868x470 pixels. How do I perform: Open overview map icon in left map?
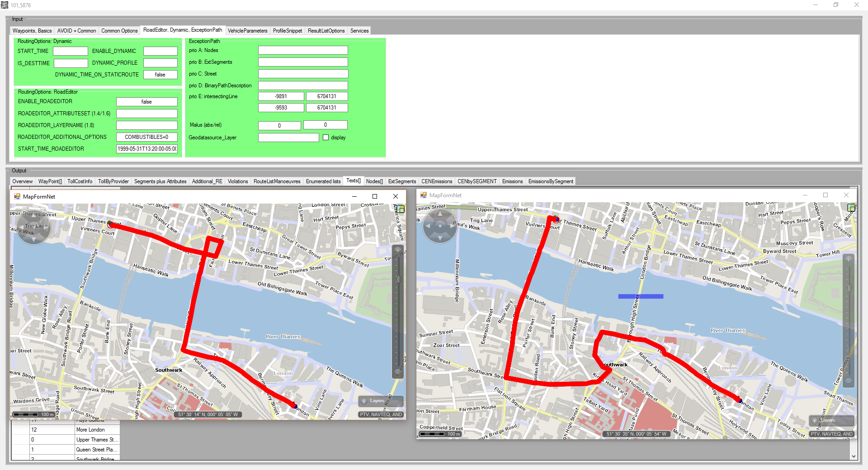(401, 209)
